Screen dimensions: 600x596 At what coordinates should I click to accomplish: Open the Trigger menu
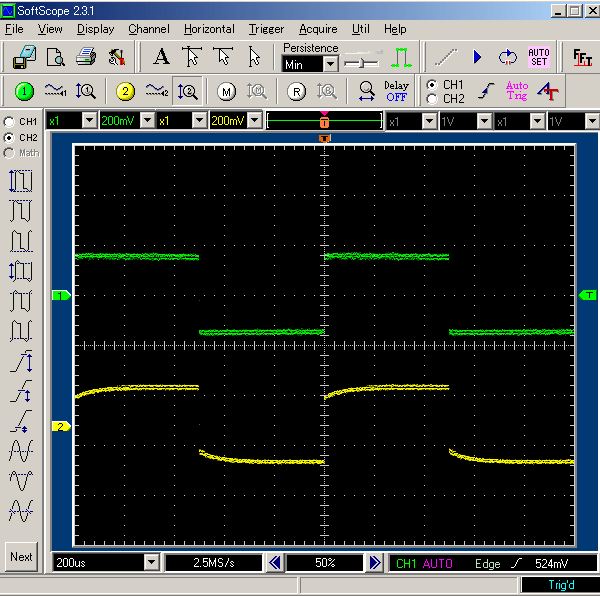coord(266,29)
